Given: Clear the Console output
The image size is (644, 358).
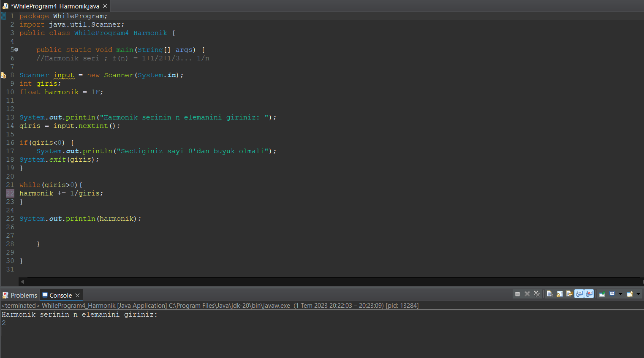Looking at the screenshot, I should click(x=550, y=294).
